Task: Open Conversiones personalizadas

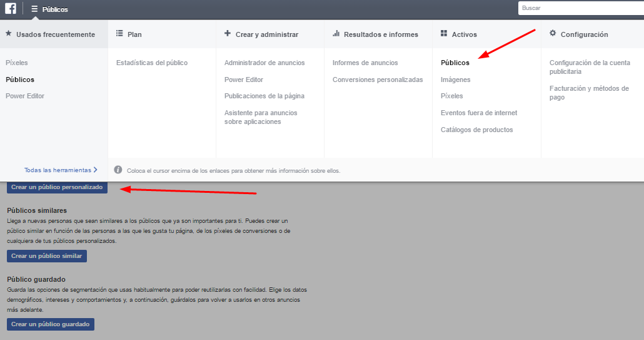Action: pos(378,80)
